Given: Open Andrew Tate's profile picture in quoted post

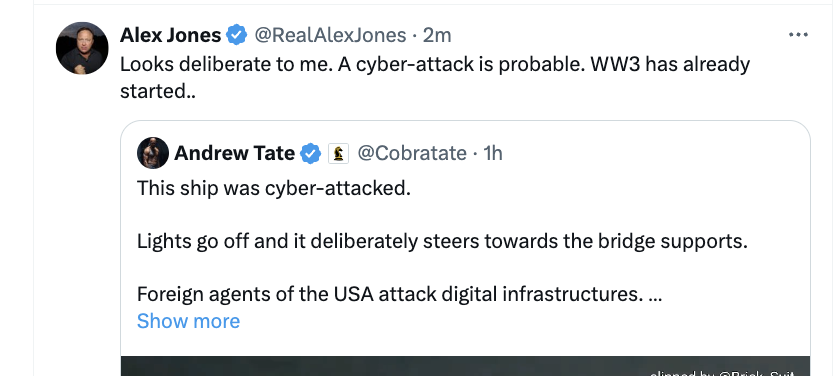Looking at the screenshot, I should [153, 153].
